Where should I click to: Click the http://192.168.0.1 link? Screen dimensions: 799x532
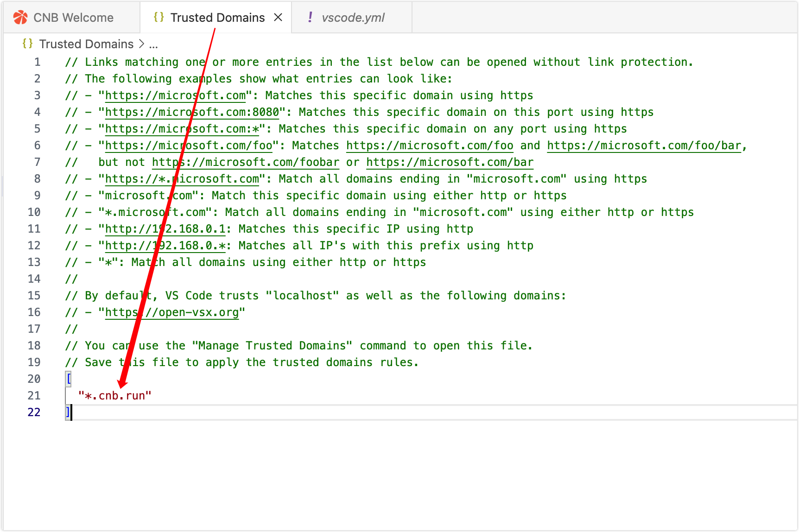pos(165,229)
